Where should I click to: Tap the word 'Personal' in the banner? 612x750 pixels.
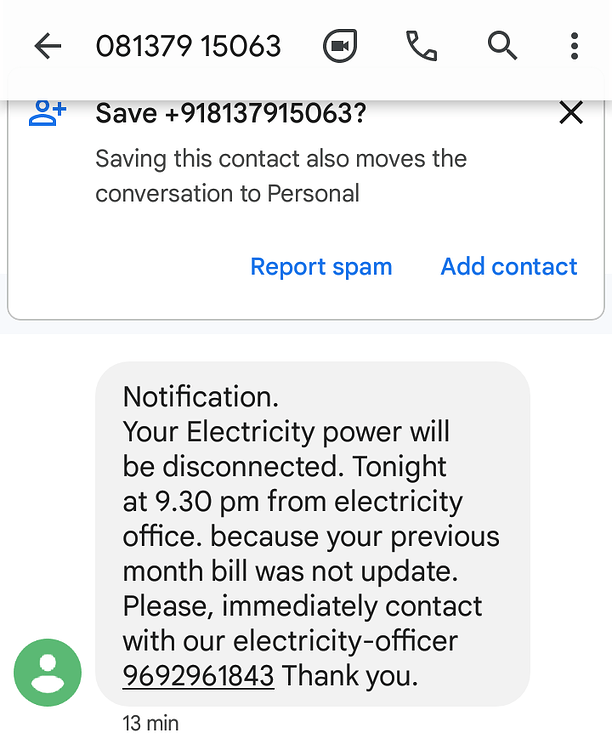coord(313,194)
